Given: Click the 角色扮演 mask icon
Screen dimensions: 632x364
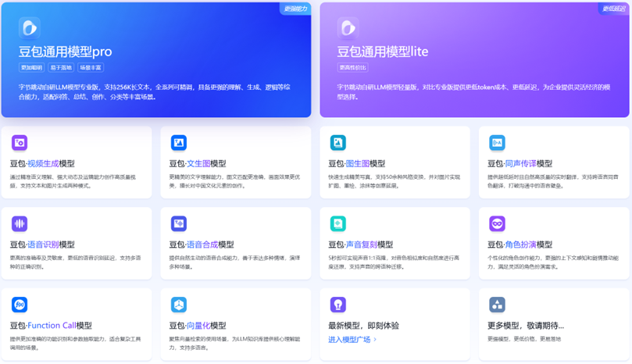Looking at the screenshot, I should point(497,224).
